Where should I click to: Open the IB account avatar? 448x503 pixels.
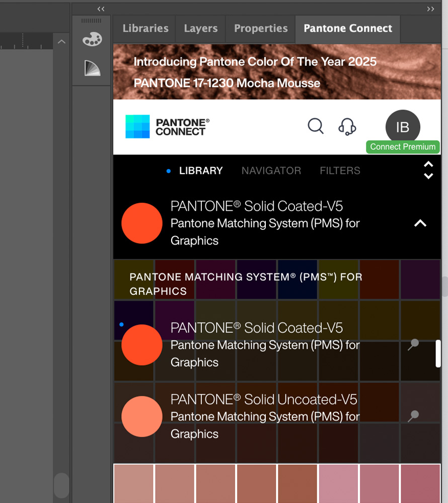[403, 127]
